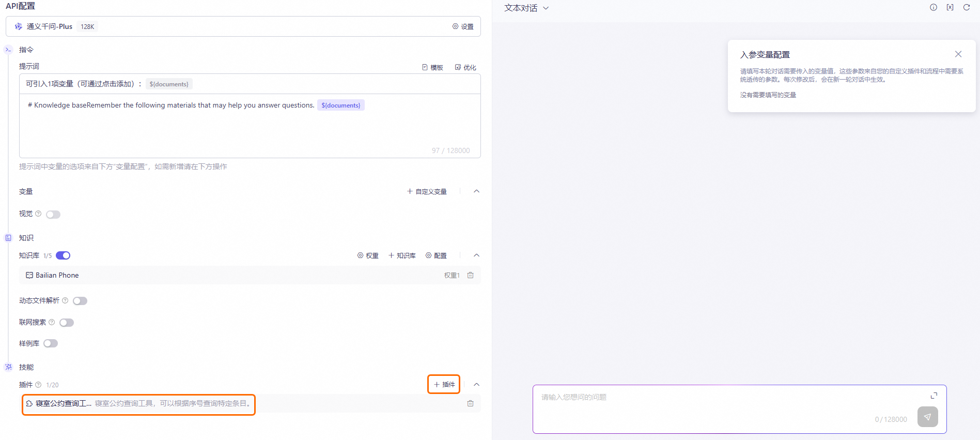Image resolution: width=980 pixels, height=440 pixels.
Task: Click the 提示词 label
Action: click(x=29, y=66)
